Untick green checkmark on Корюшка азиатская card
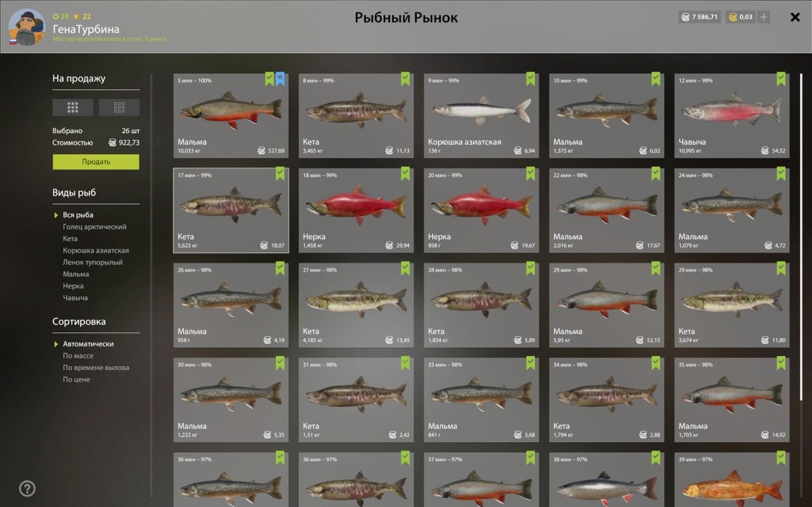Screen dimensions: 812x507 (531, 79)
